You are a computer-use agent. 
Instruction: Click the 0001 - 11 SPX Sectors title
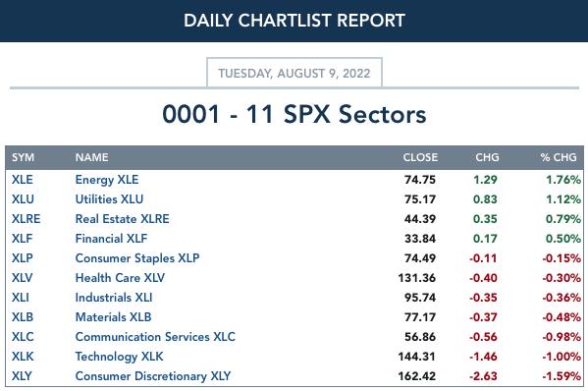coord(294,114)
